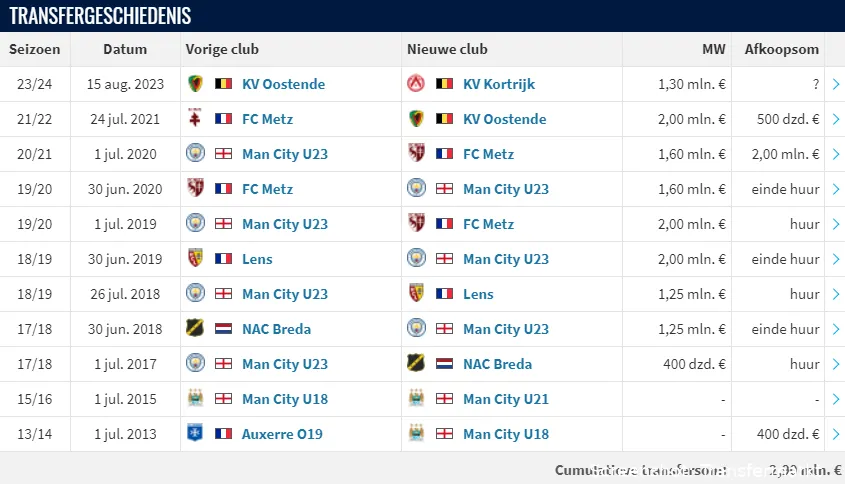The height and width of the screenshot is (484, 845).
Task: Click FC Metz crest in 24 jul. 2021 row
Action: (x=195, y=119)
